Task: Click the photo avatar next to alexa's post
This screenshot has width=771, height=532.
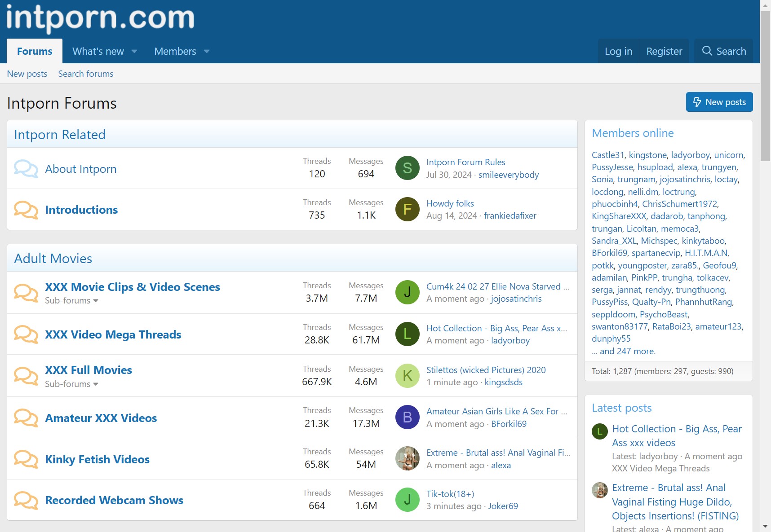Action: [407, 458]
